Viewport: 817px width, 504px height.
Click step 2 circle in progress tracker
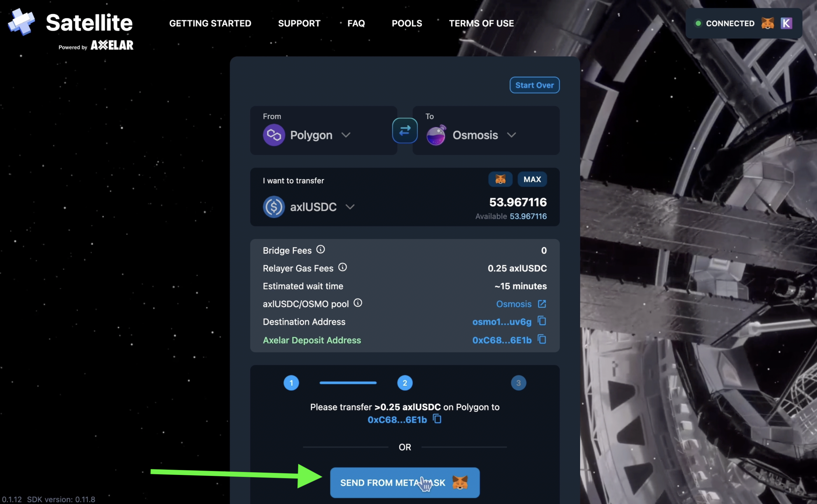[405, 383]
